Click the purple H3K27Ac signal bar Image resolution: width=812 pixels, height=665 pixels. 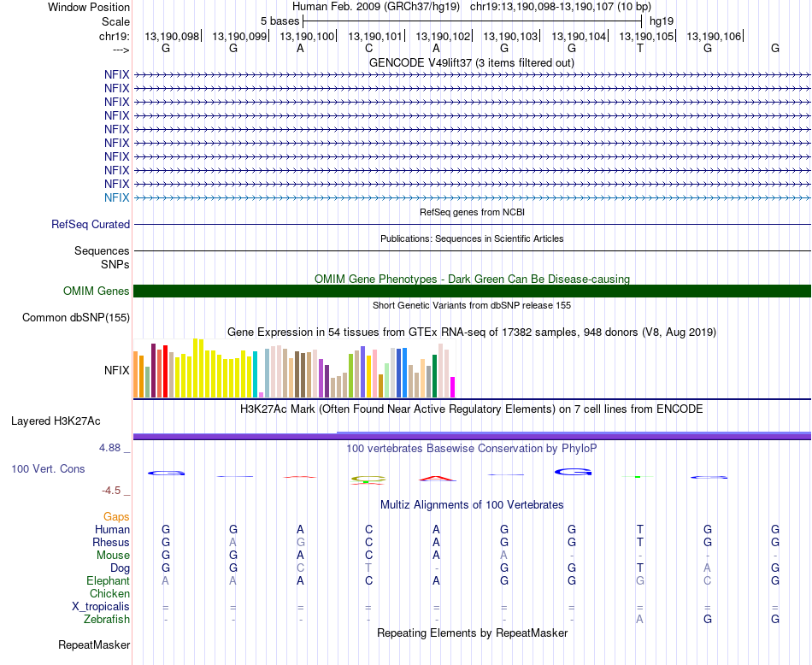(472, 436)
